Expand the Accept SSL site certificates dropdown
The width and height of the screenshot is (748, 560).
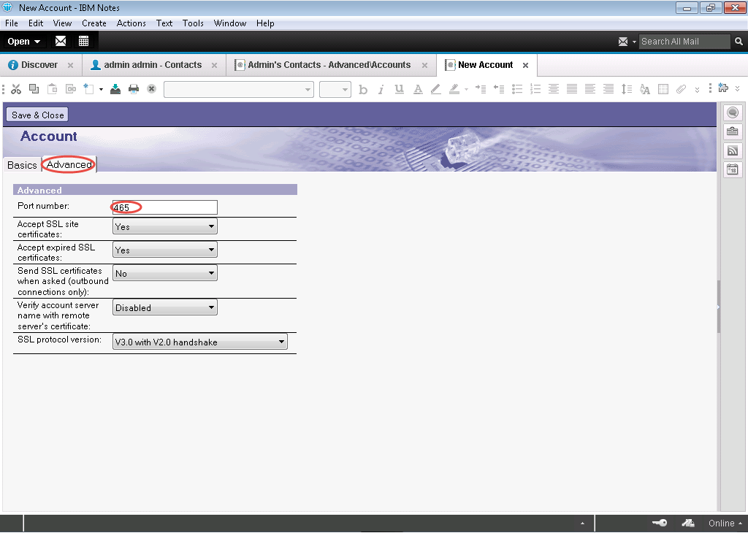click(x=165, y=227)
